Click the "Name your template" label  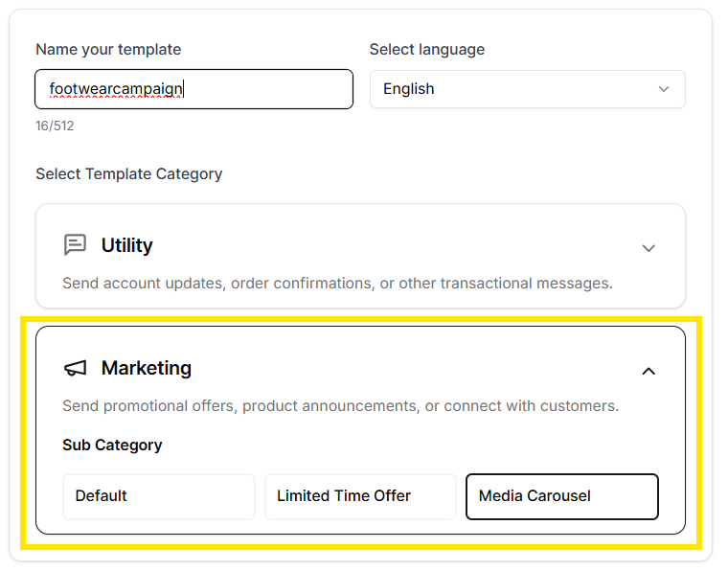108,50
